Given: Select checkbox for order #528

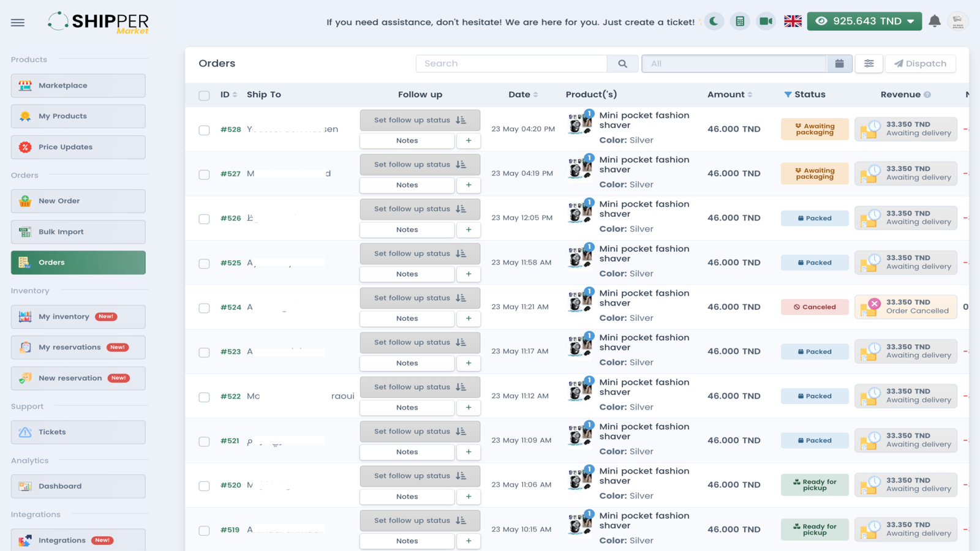Looking at the screenshot, I should pos(204,130).
